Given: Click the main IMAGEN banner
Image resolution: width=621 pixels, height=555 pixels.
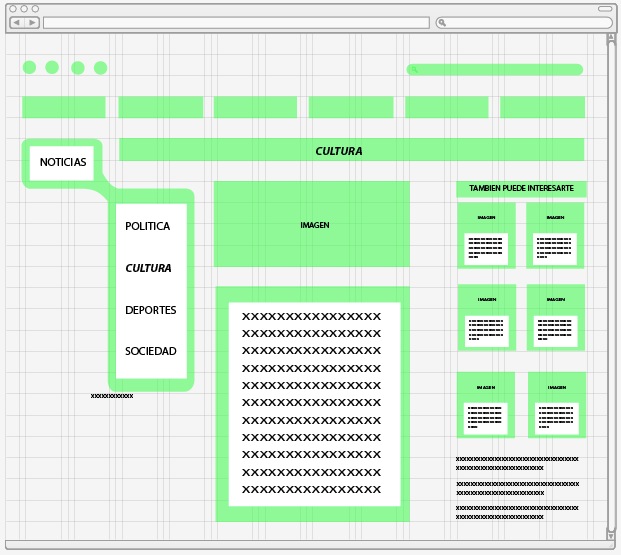Looking at the screenshot, I should [x=312, y=225].
